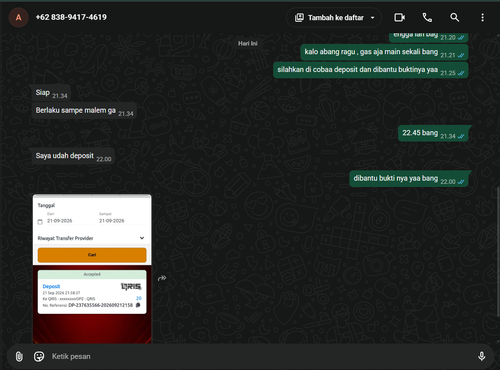Viewport: 500px width, 370px height.
Task: Select message "Saya udah deposit"
Action: coord(73,156)
